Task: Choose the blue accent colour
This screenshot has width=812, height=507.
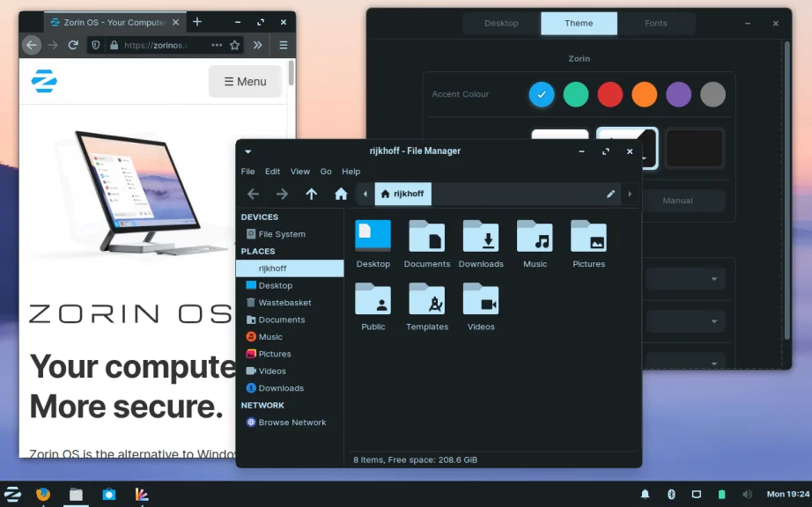Action: (542, 94)
